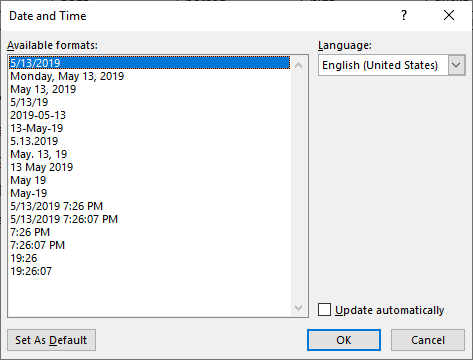Select the 13 May 2019 format
This screenshot has width=473, height=360.
(42, 167)
